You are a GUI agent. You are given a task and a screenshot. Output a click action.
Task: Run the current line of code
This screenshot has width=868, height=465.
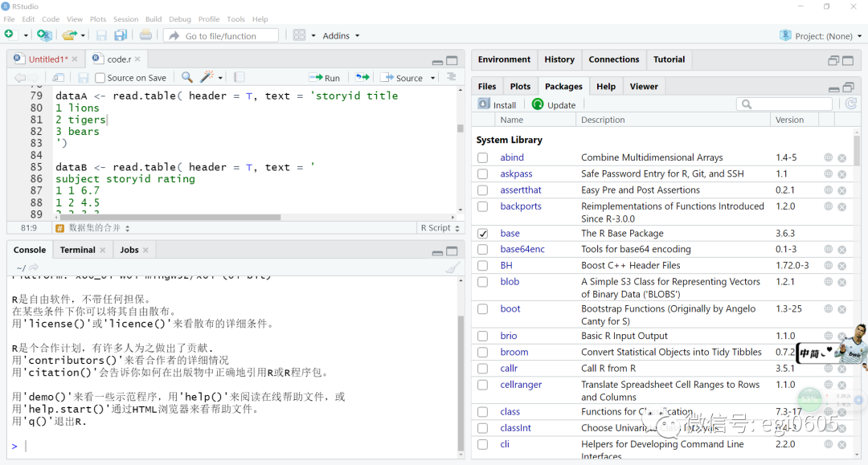point(325,77)
